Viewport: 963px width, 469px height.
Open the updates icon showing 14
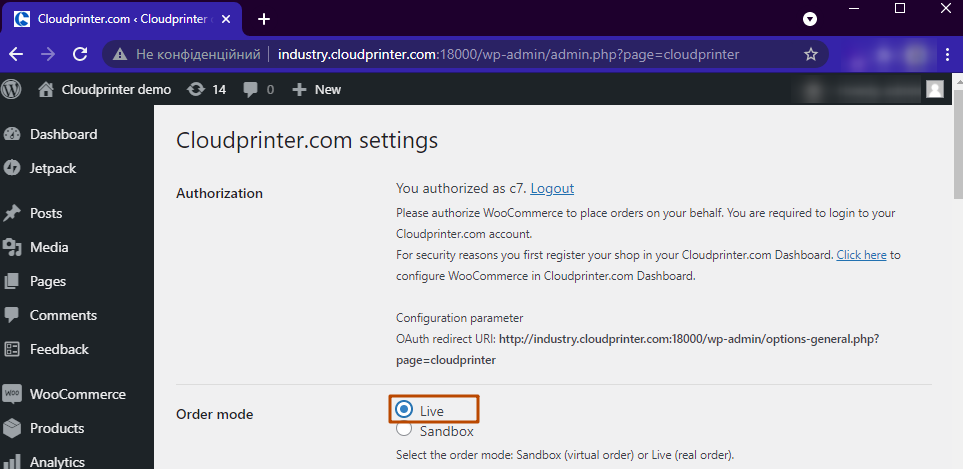196,90
